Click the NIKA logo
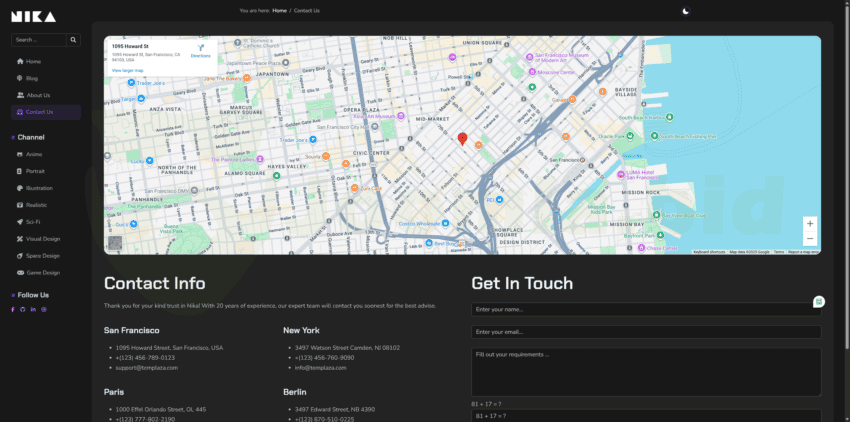 point(34,16)
